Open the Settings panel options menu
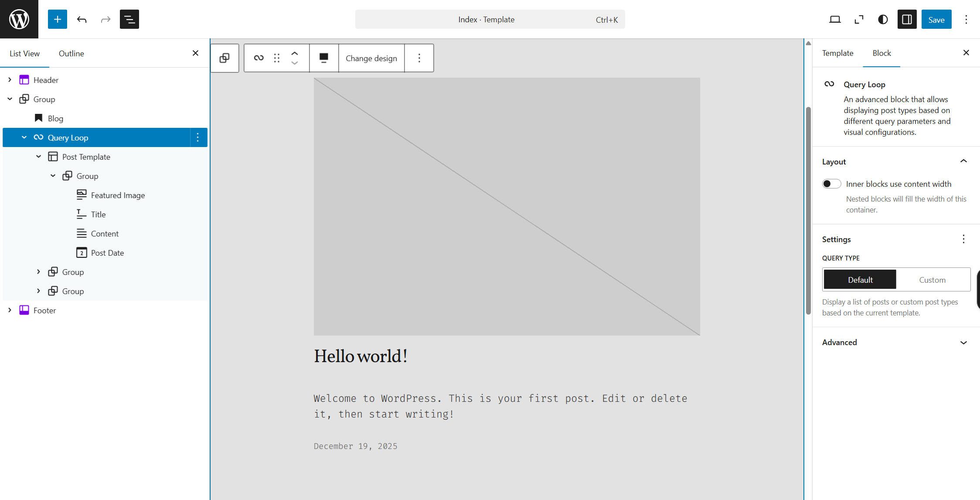This screenshot has width=980, height=500. 963,239
